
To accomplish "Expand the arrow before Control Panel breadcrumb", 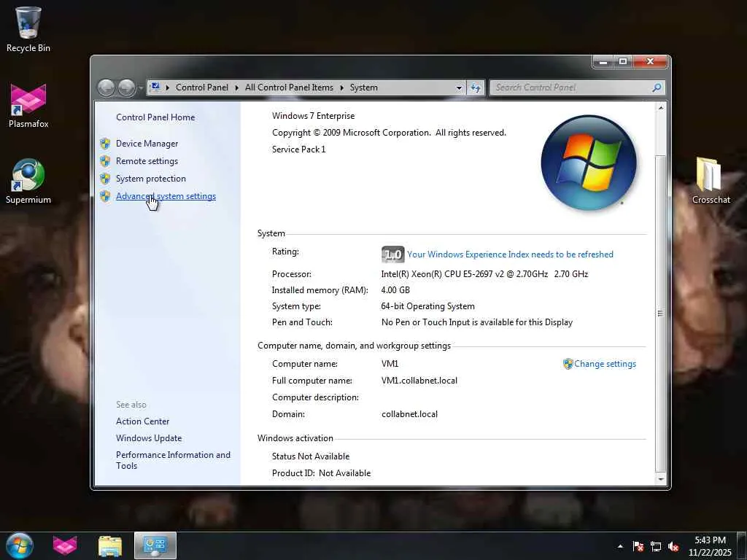I will coord(167,87).
